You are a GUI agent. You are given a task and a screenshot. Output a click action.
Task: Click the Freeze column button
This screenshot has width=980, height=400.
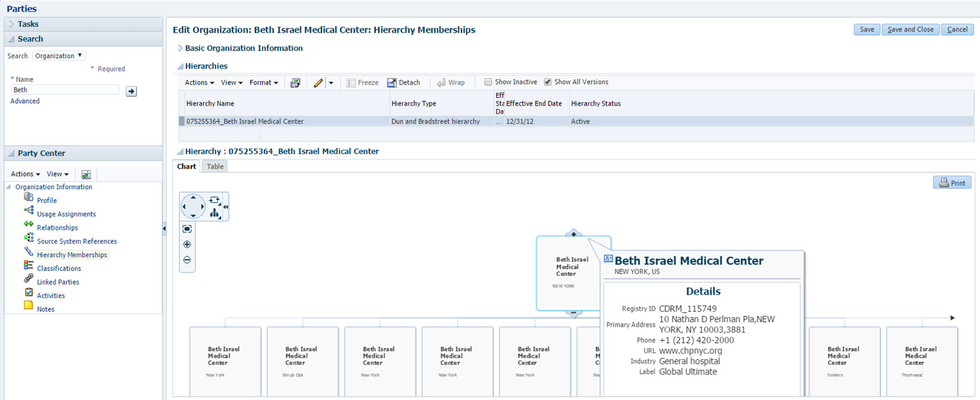[362, 83]
